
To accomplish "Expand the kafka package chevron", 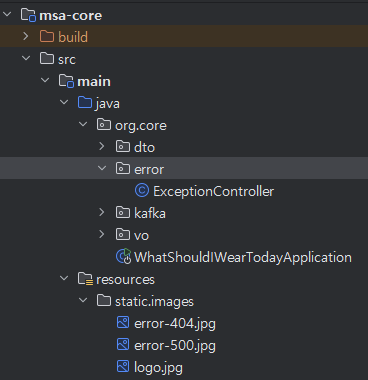I will [102, 212].
